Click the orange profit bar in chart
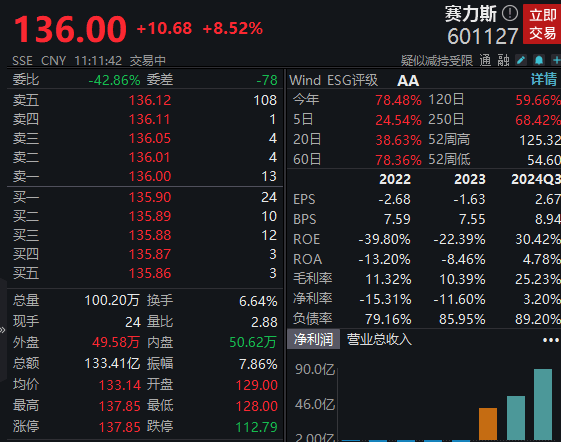 (x=488, y=424)
